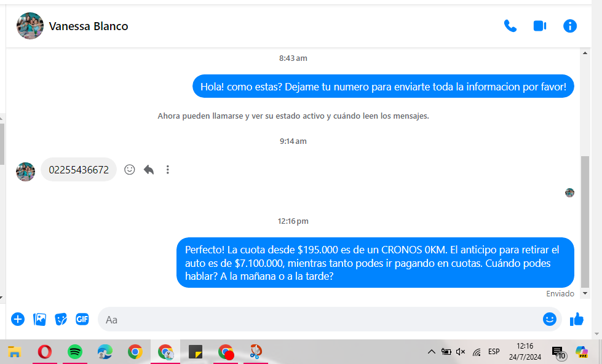
Task: Open Microsoft Edge from the taskbar
Action: [105, 352]
